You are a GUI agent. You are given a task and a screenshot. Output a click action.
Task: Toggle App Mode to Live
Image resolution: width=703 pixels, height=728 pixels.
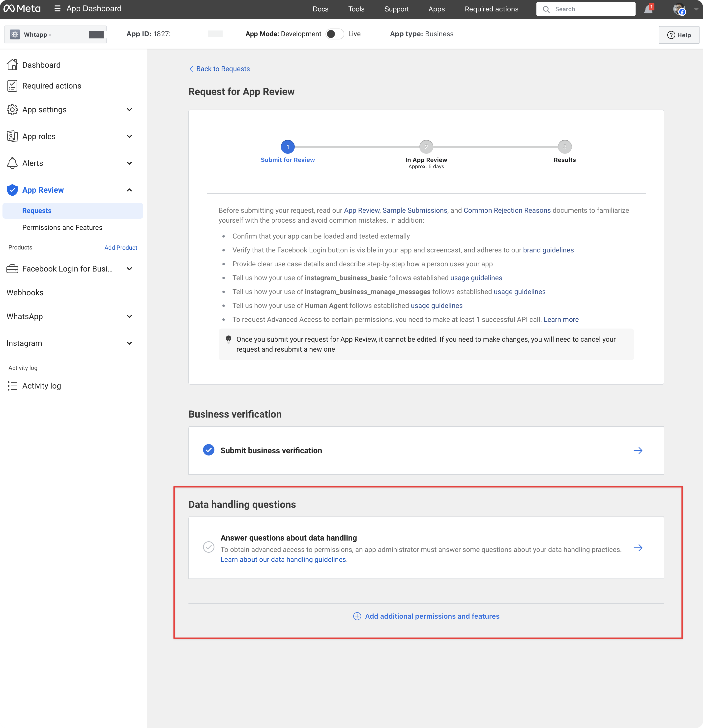point(335,34)
